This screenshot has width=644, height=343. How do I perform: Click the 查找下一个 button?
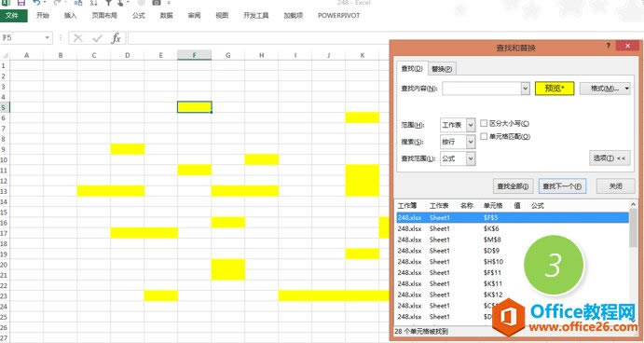(x=562, y=186)
